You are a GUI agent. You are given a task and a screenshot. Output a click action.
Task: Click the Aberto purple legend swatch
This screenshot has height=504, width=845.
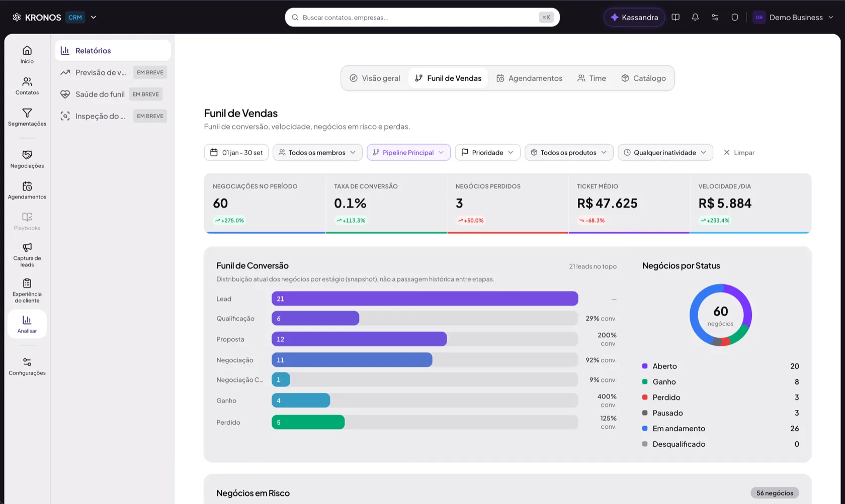coord(645,366)
